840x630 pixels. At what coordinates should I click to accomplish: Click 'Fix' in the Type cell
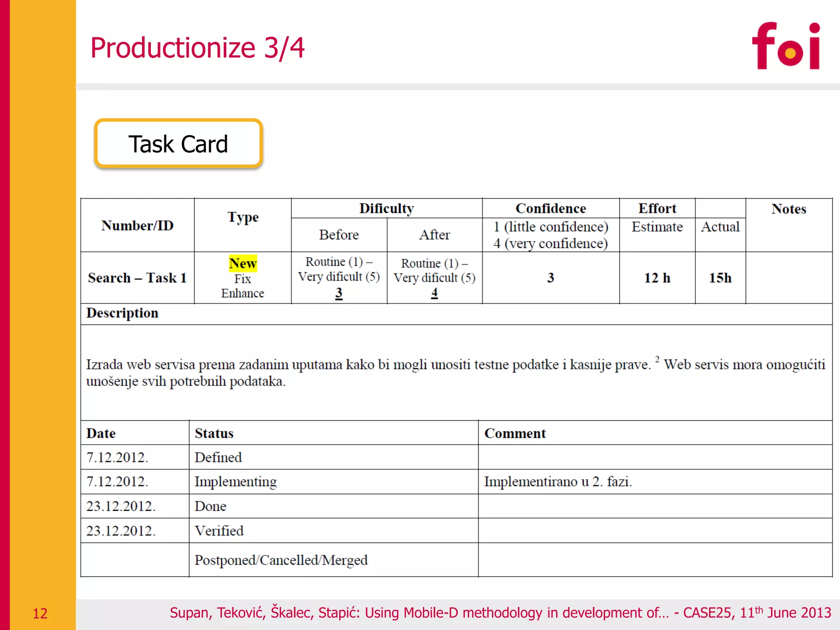[x=242, y=279]
